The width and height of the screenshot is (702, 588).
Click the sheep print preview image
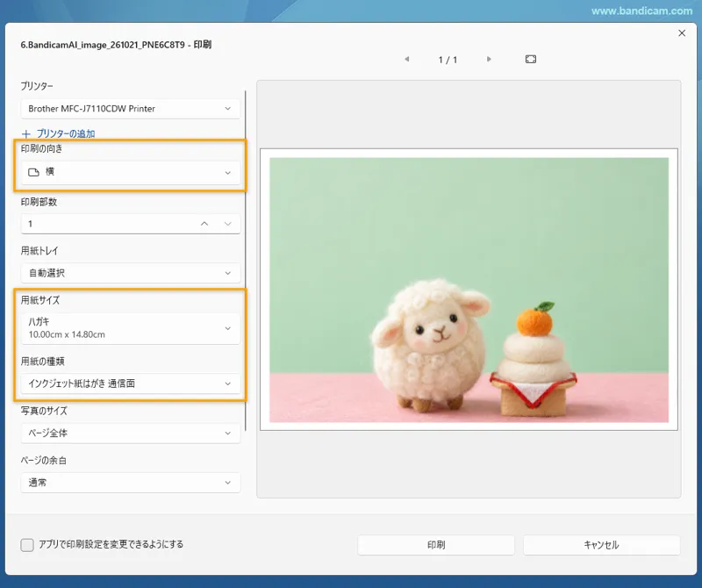coord(469,290)
